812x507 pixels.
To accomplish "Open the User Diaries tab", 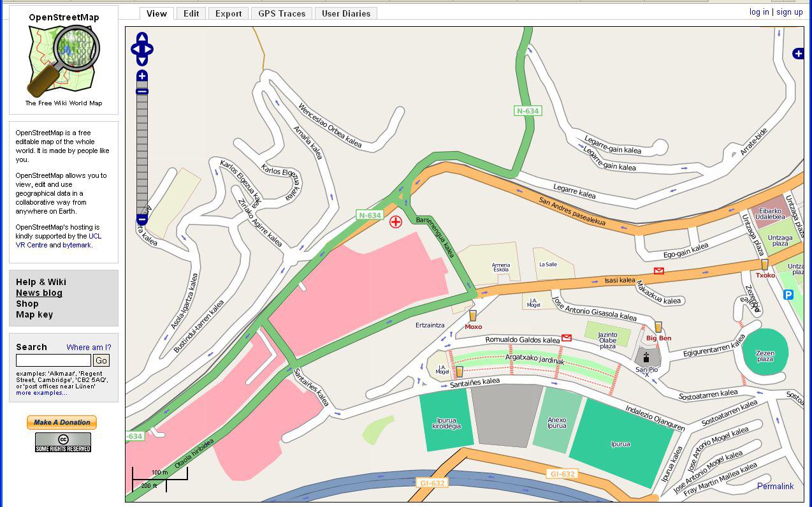I will [x=346, y=13].
